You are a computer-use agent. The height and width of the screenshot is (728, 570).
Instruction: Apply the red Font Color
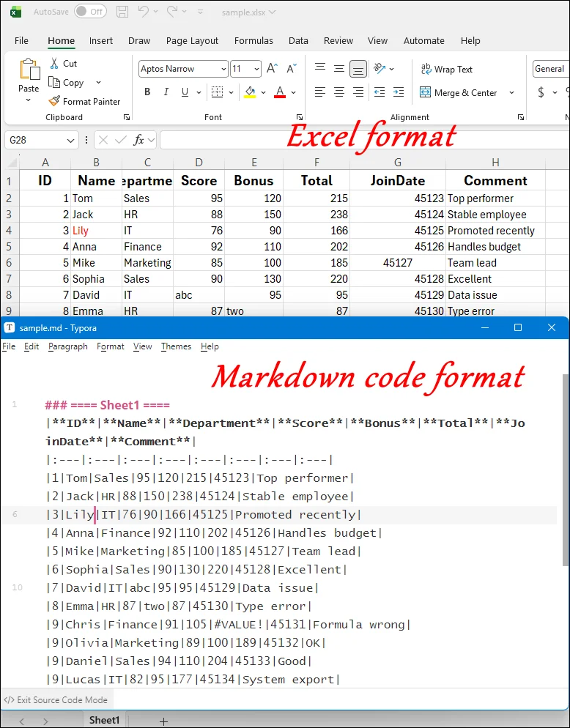click(x=280, y=92)
